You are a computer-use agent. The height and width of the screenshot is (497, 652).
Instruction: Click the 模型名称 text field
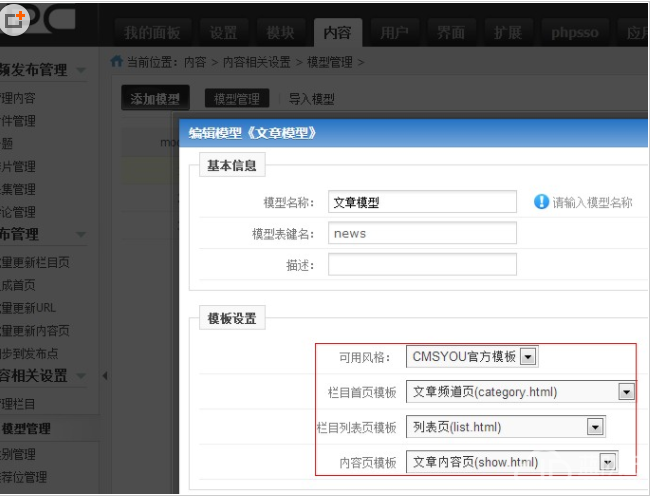[x=422, y=202]
